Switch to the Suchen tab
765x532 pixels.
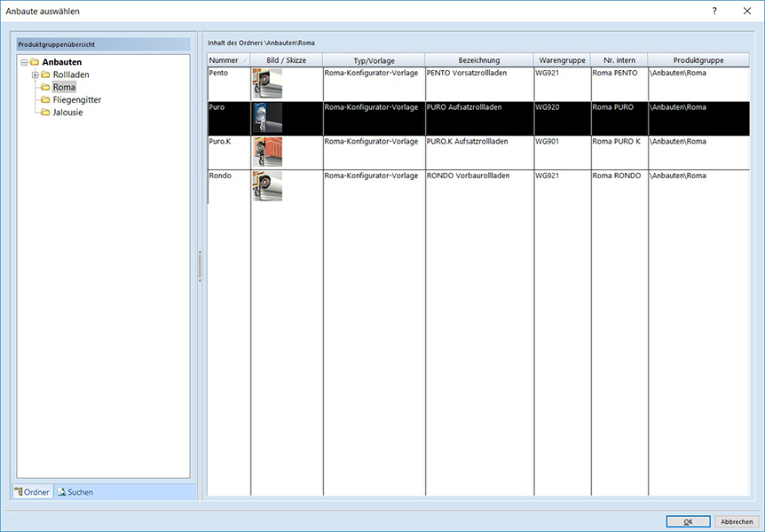tap(75, 492)
